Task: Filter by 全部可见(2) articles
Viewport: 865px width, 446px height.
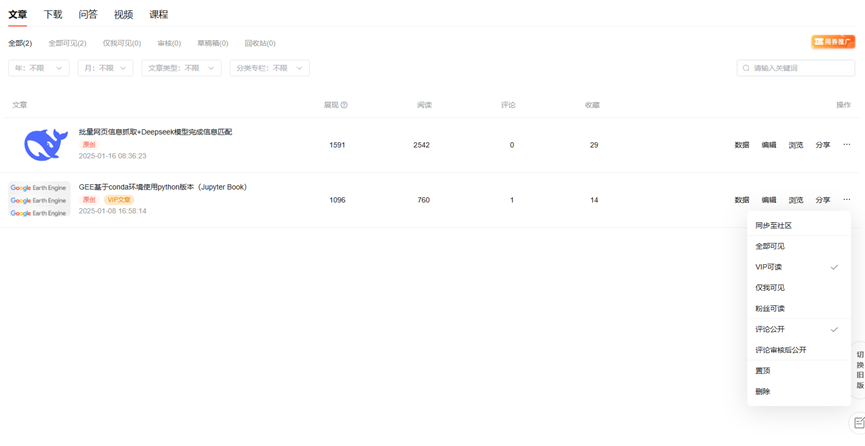Action: (x=67, y=43)
